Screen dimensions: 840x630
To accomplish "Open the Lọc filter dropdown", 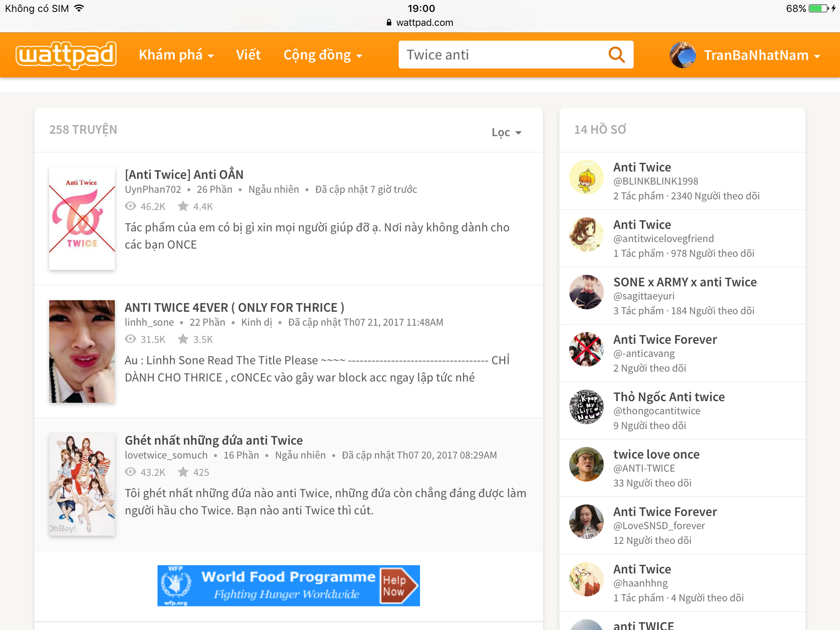I will [x=506, y=132].
